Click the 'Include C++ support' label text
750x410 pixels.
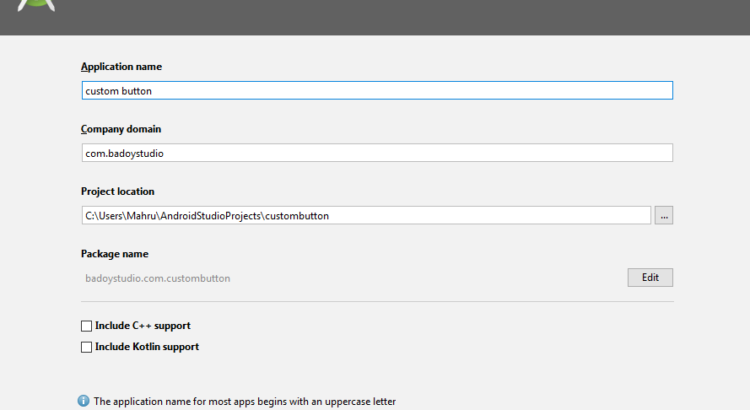[x=142, y=326]
